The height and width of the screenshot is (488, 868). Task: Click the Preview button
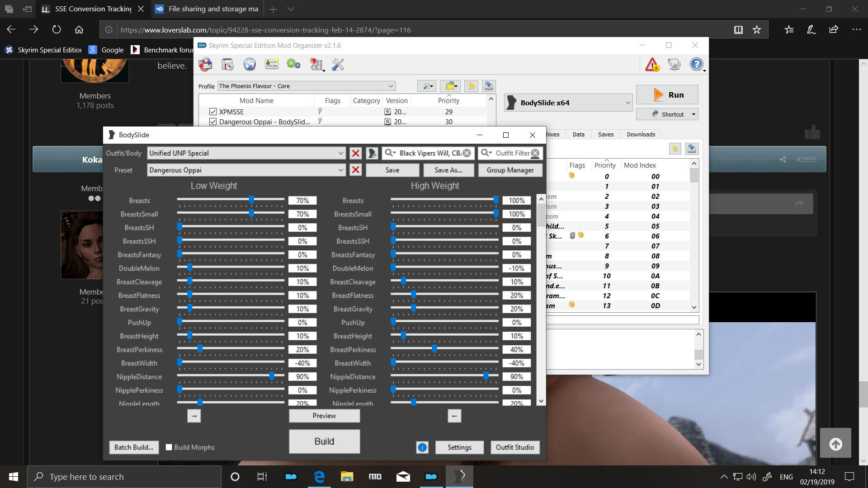coord(324,416)
